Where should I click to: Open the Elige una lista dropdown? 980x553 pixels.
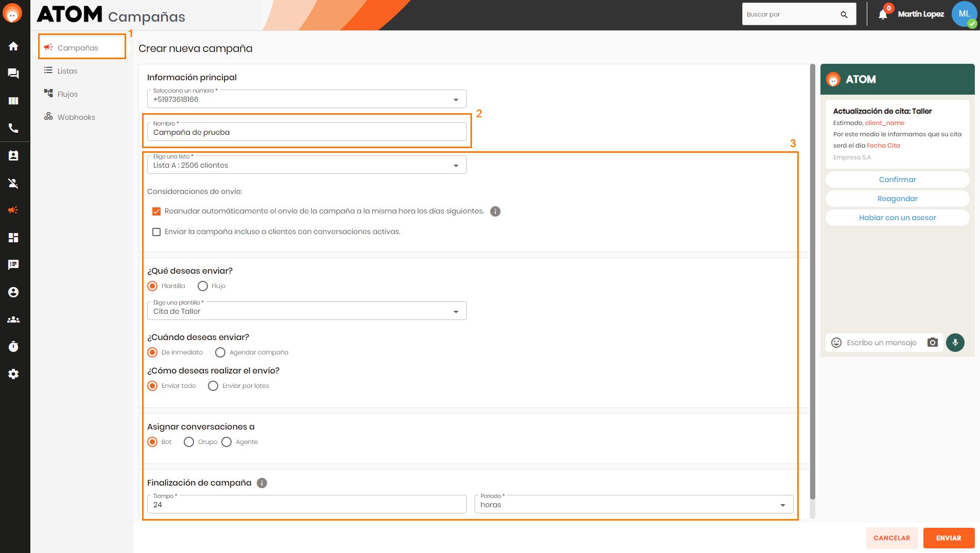click(307, 165)
